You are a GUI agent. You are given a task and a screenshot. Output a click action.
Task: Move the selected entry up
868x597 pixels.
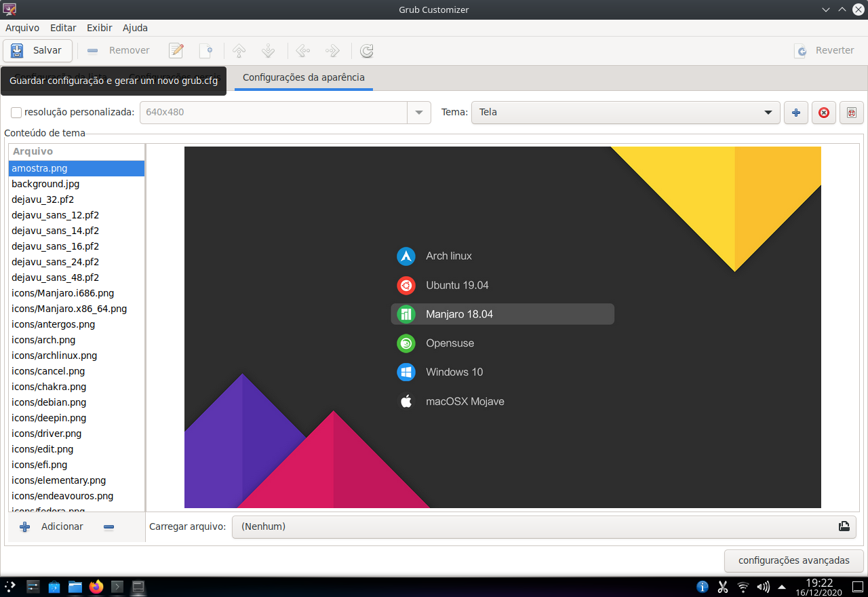point(238,50)
